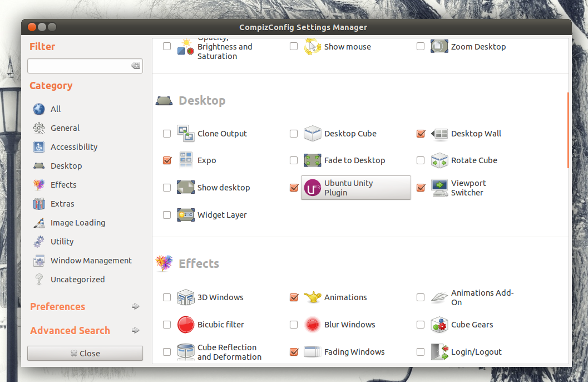Click the Zoom Desktop icon
Viewport: 588px width, 382px height.
pyautogui.click(x=439, y=47)
